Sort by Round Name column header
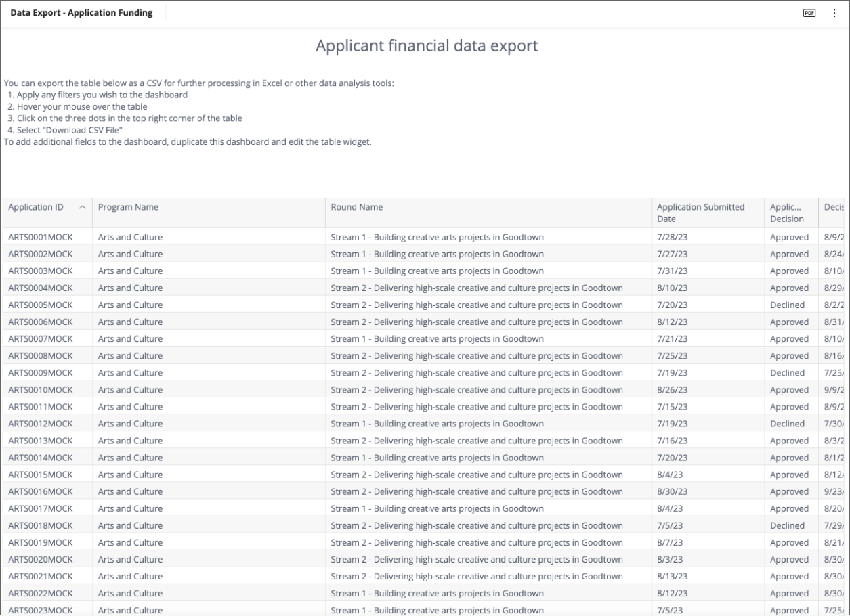Screen dimensions: 850x616 tap(488, 213)
